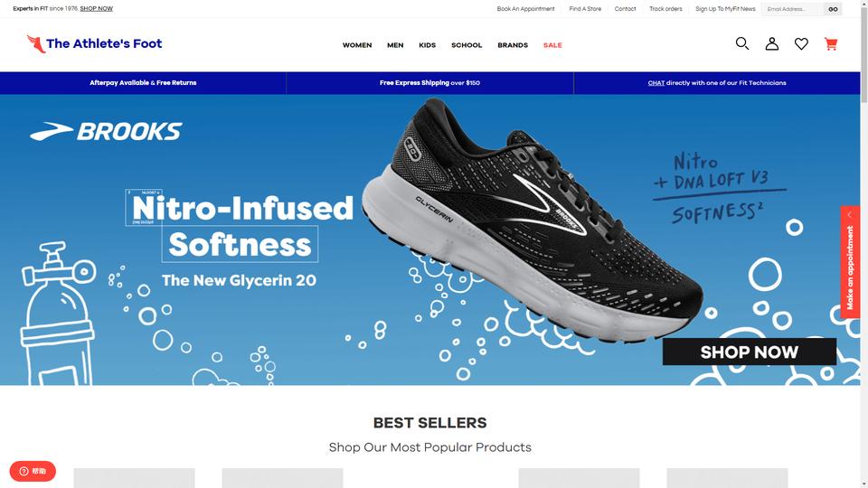Click the page vertical scrollbar

pos(864,244)
